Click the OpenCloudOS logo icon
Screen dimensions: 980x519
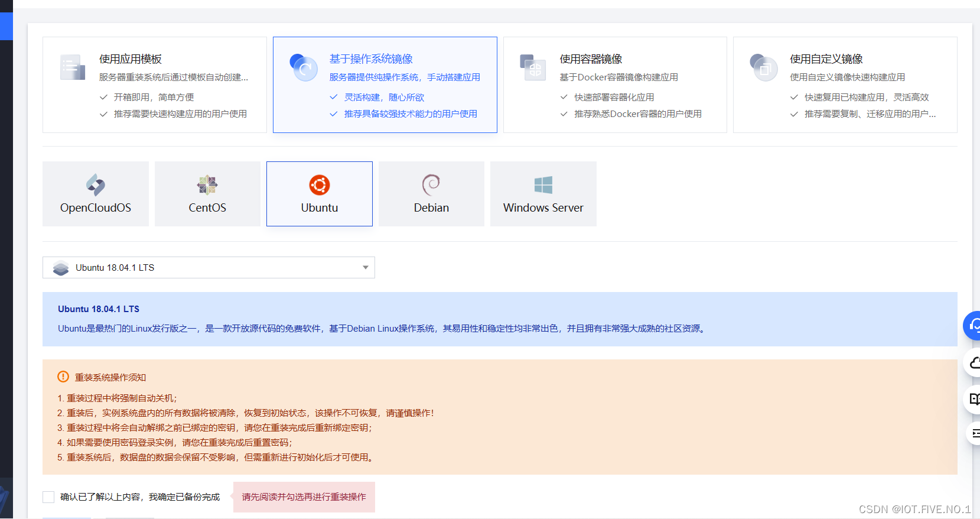click(x=96, y=185)
